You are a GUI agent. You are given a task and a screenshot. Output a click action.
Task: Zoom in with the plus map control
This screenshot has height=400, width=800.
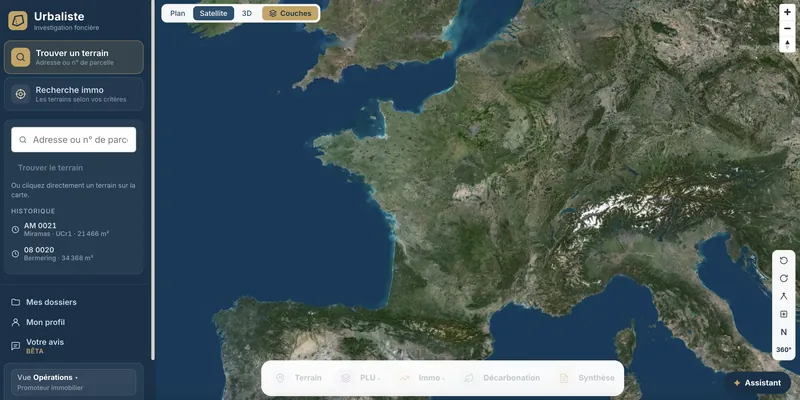point(787,12)
